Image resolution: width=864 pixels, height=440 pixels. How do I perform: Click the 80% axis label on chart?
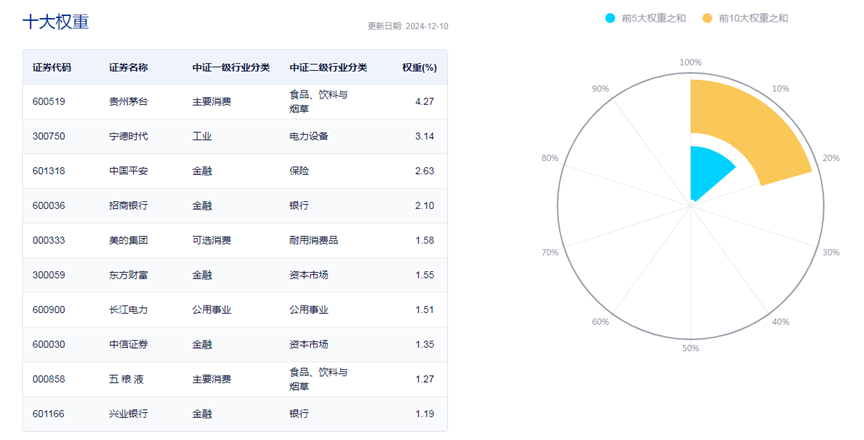click(x=550, y=158)
